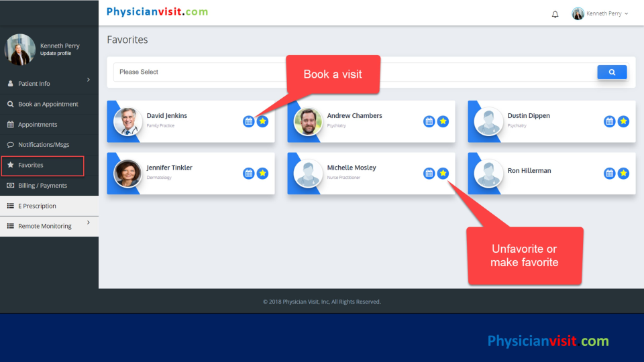
Task: Unfavorite Jennifer Tinkler via star icon
Action: tap(262, 173)
